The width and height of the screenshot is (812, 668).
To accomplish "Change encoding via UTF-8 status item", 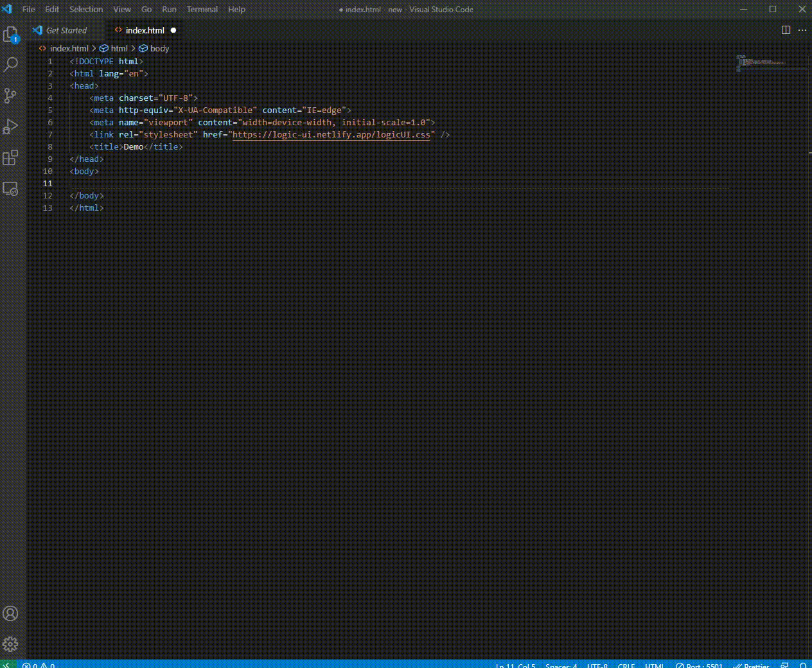I will tap(597, 665).
